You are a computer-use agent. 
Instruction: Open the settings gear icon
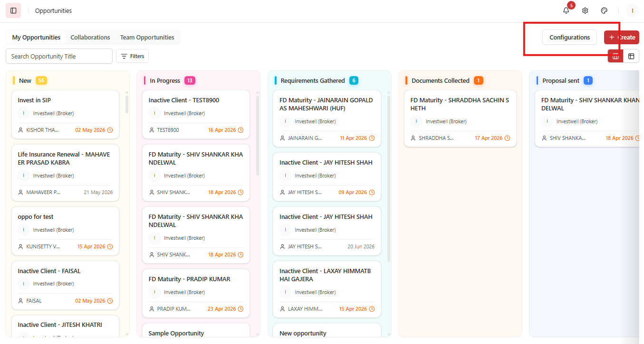[x=585, y=10]
